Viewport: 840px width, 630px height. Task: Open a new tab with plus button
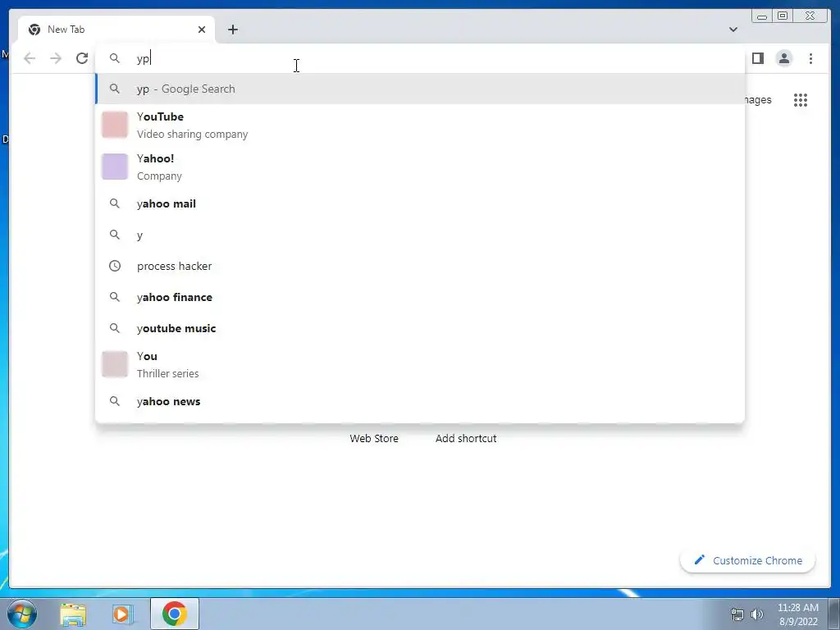[232, 30]
